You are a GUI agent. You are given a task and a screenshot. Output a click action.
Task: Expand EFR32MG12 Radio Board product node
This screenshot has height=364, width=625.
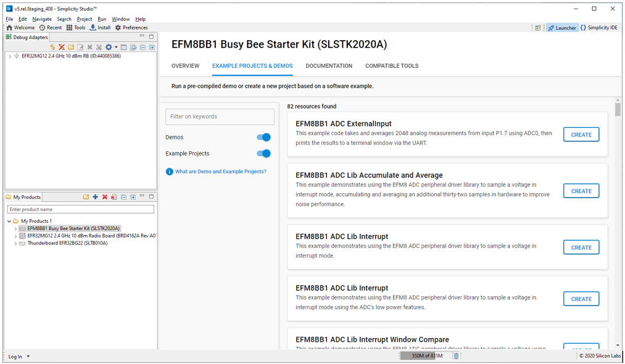tap(15, 236)
